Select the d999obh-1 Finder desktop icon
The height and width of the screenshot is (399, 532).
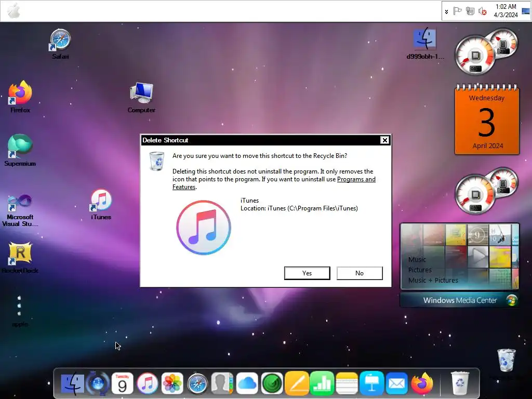click(x=425, y=44)
